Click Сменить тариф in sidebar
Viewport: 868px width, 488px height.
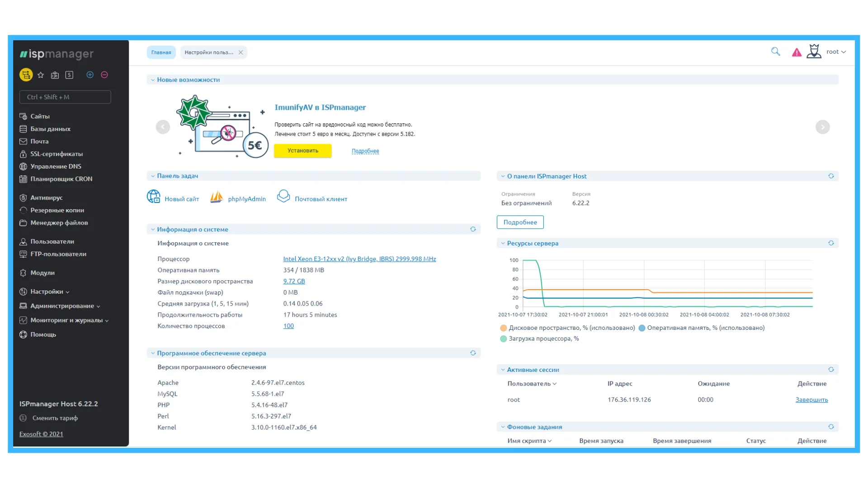[x=49, y=418]
